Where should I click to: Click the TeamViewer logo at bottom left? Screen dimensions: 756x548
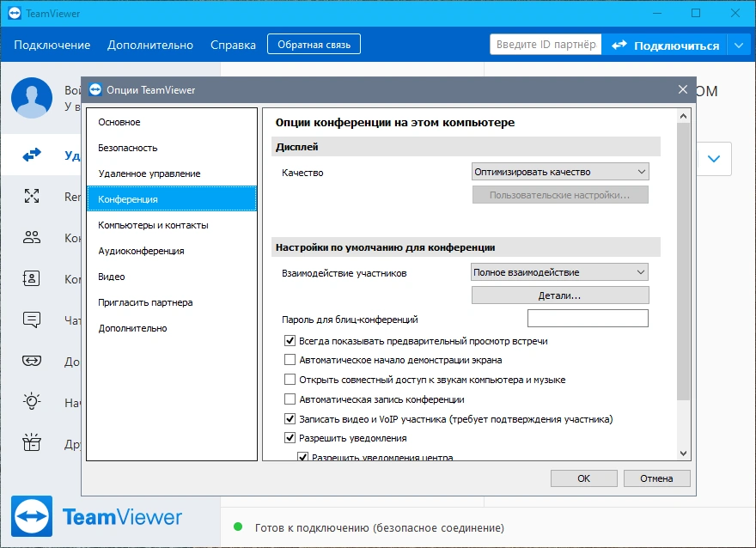pos(32,516)
